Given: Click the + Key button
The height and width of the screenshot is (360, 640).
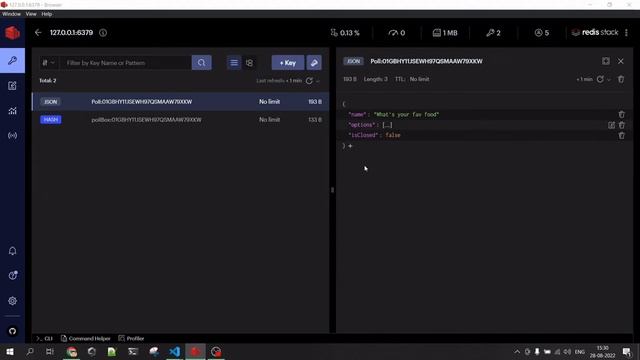Looking at the screenshot, I should click(288, 63).
